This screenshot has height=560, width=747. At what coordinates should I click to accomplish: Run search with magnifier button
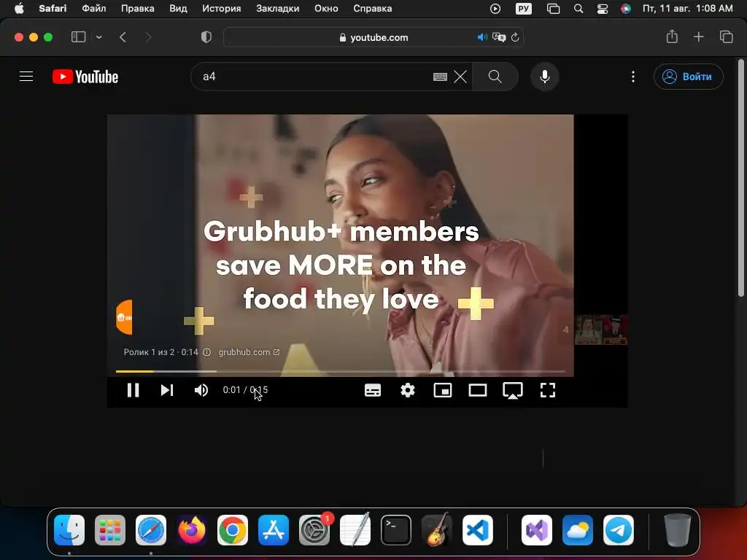click(x=495, y=77)
